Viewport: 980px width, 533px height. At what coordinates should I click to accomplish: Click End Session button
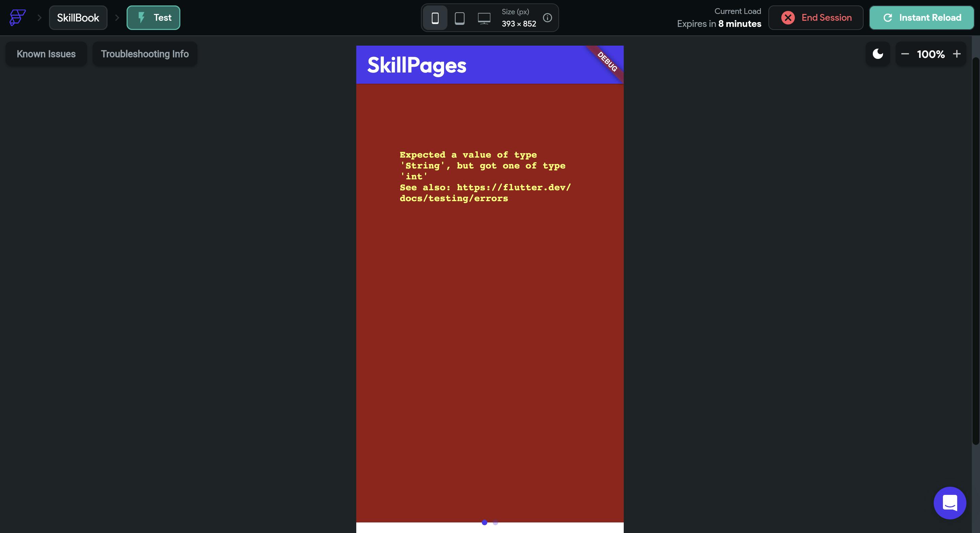click(816, 18)
